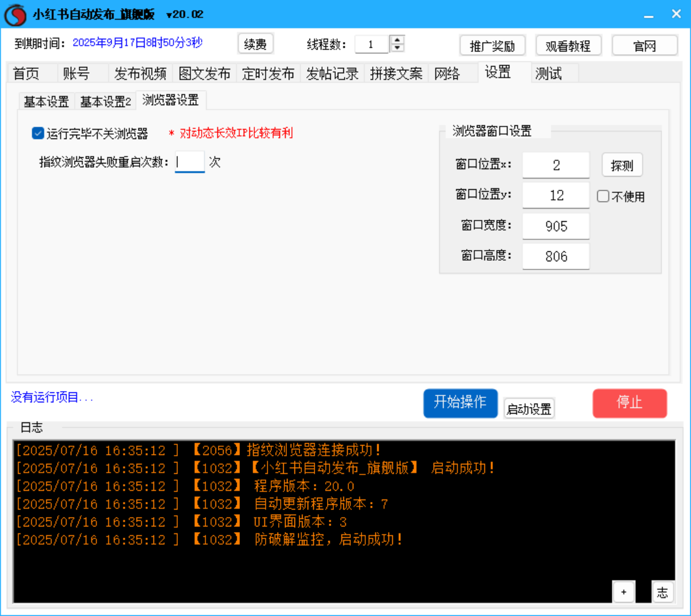Enable the 不使用 checkbox
The image size is (691, 616).
(x=603, y=196)
